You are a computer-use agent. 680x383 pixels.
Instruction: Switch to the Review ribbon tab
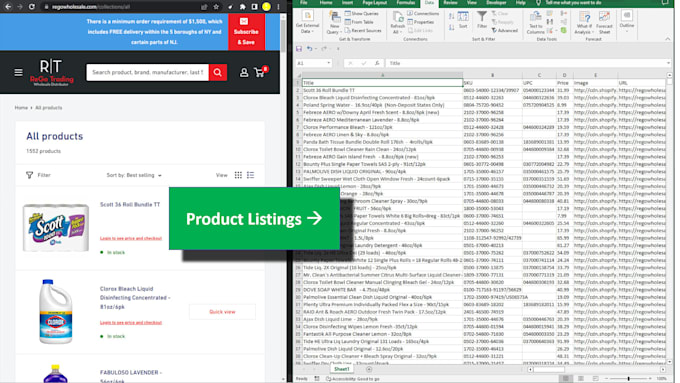[x=450, y=3]
